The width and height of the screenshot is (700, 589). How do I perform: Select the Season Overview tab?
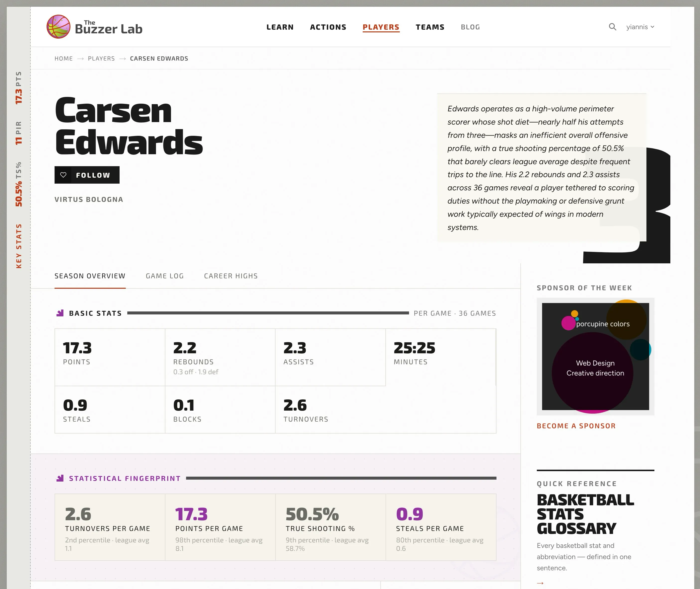[90, 276]
